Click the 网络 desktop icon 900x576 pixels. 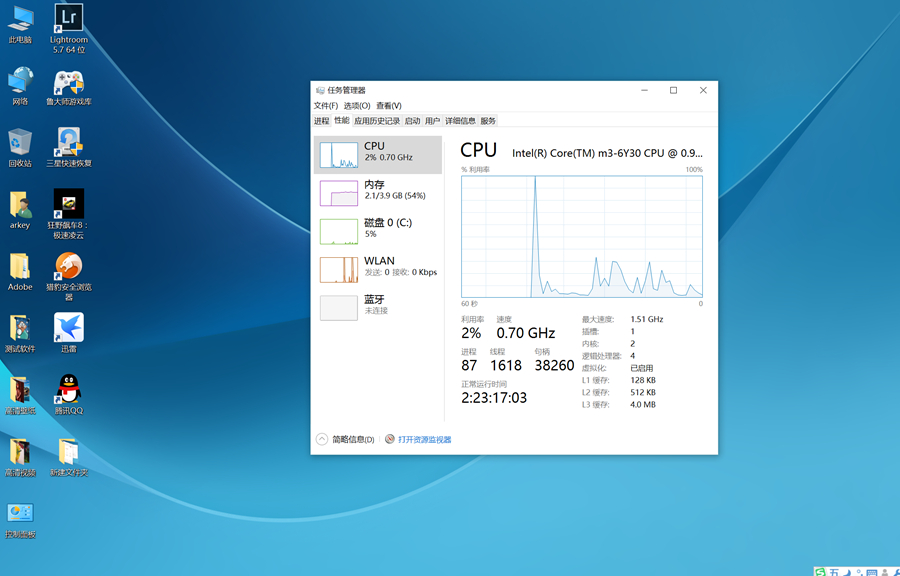point(20,86)
